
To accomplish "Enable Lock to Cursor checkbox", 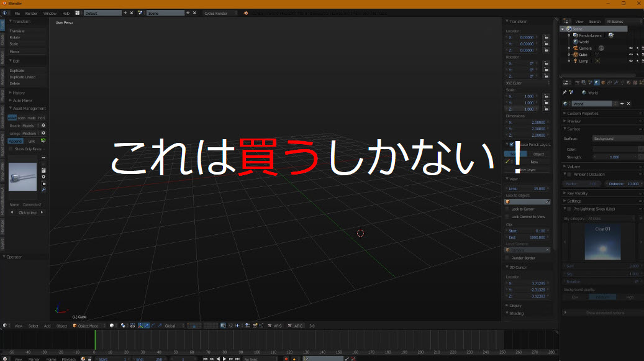I will tap(507, 209).
